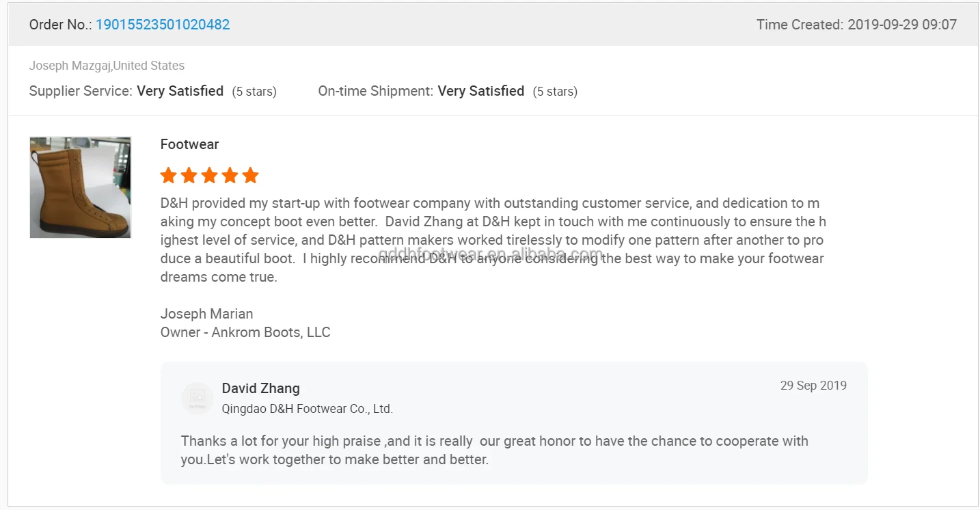Click reviewer name Joseph Mazgaj, United States
Image resolution: width=980 pixels, height=510 pixels.
(x=107, y=66)
